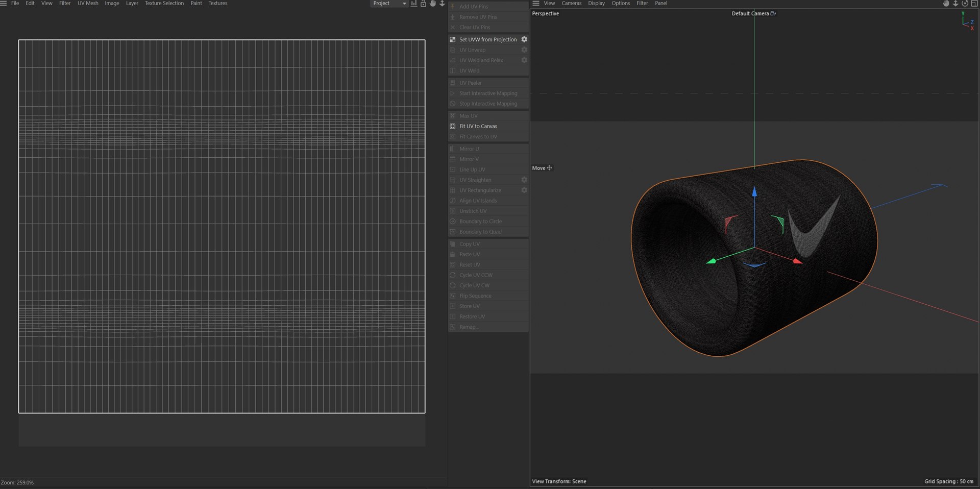Click the Flip Sequence command

[488, 296]
